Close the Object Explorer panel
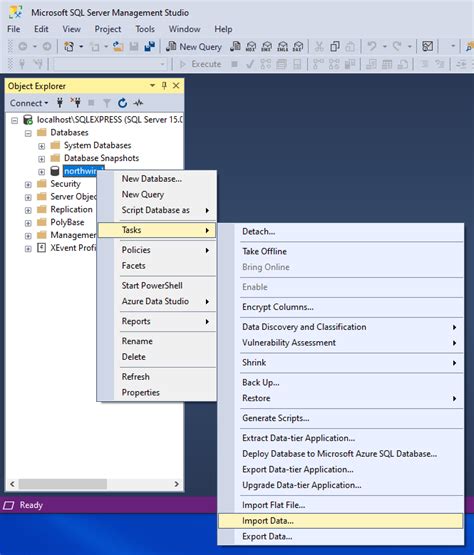The width and height of the screenshot is (474, 555). [176, 86]
